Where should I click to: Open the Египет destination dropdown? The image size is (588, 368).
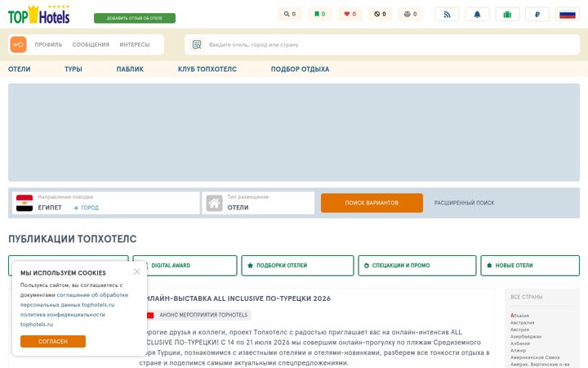[50, 207]
